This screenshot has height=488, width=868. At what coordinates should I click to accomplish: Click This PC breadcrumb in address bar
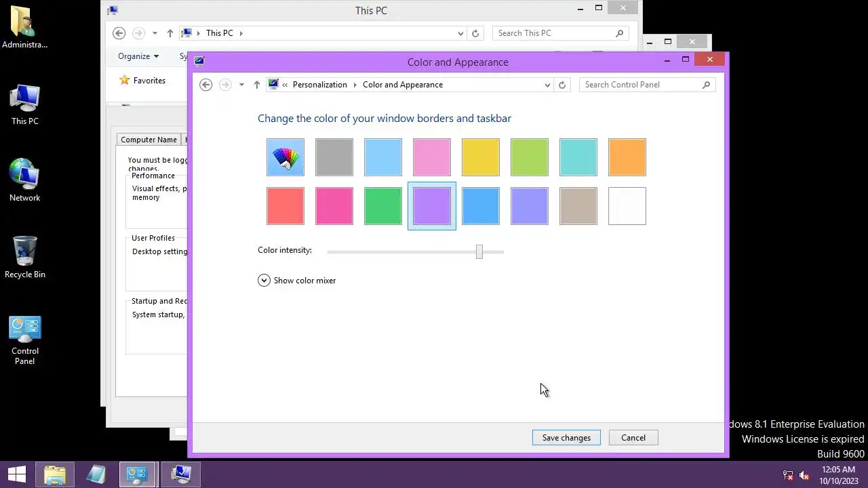click(x=219, y=33)
